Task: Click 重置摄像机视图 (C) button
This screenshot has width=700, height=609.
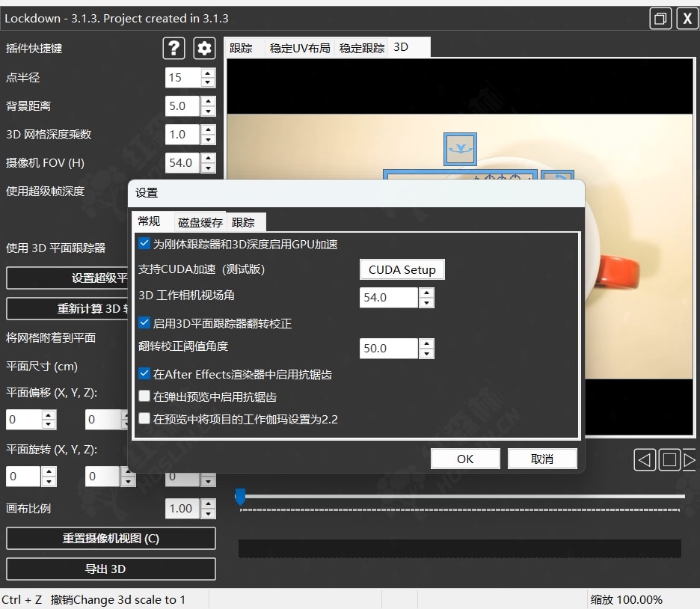Action: 111,539
